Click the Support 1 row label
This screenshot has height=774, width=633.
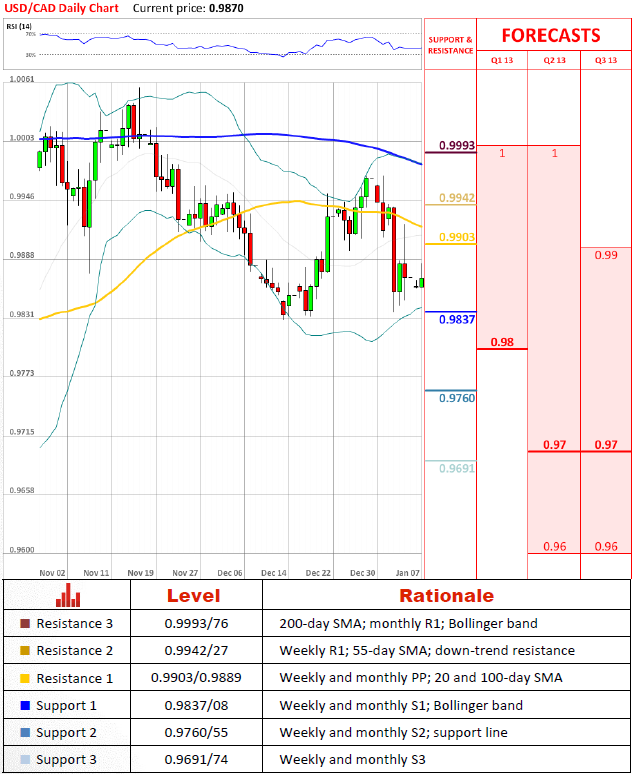tap(66, 706)
